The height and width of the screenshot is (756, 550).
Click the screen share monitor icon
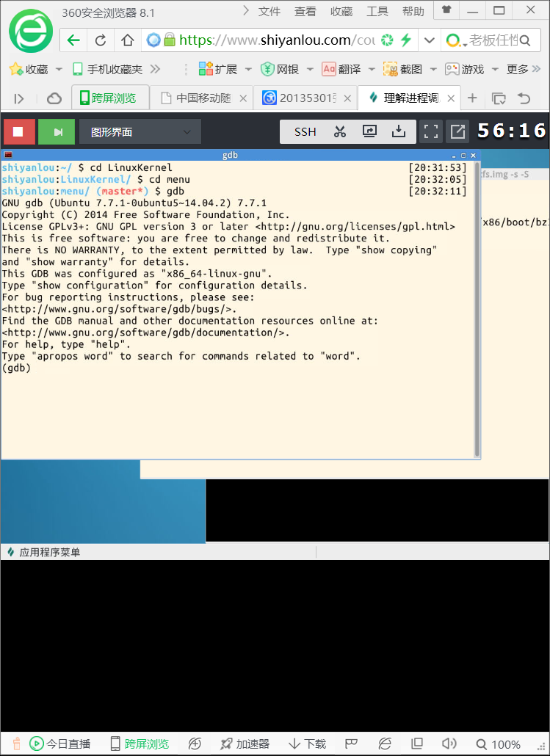coord(369,131)
